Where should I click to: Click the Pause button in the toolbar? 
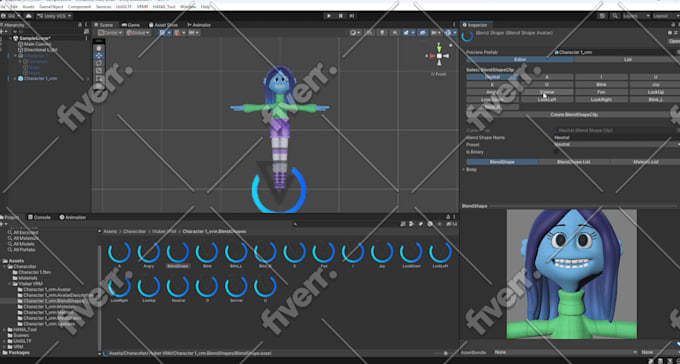click(340, 16)
